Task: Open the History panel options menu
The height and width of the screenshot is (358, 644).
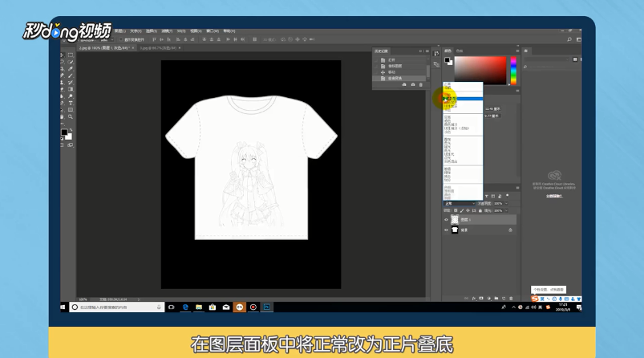Action: 427,51
